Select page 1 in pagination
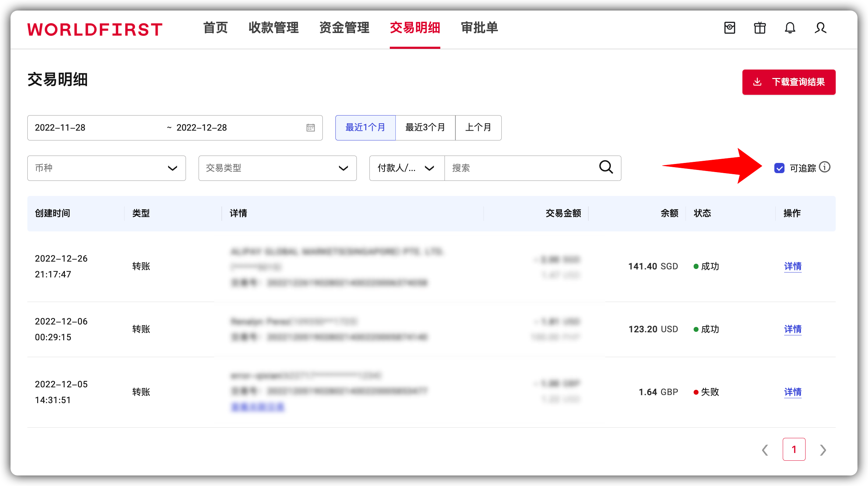This screenshot has height=486, width=868. (794, 449)
